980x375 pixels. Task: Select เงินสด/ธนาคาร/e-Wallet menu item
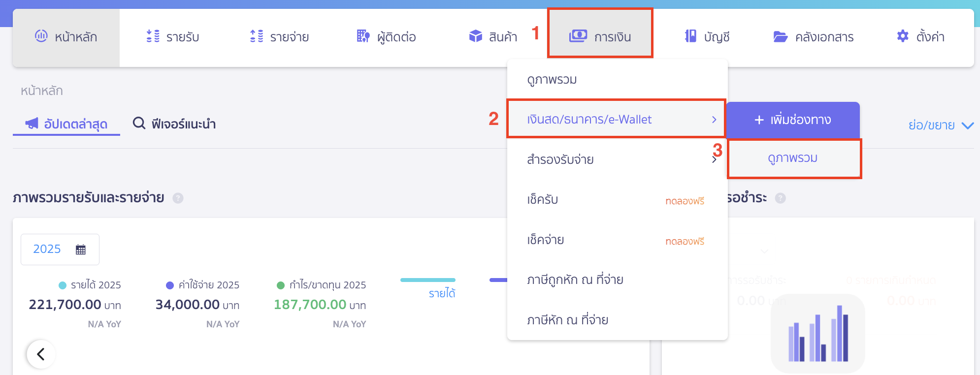pyautogui.click(x=616, y=119)
